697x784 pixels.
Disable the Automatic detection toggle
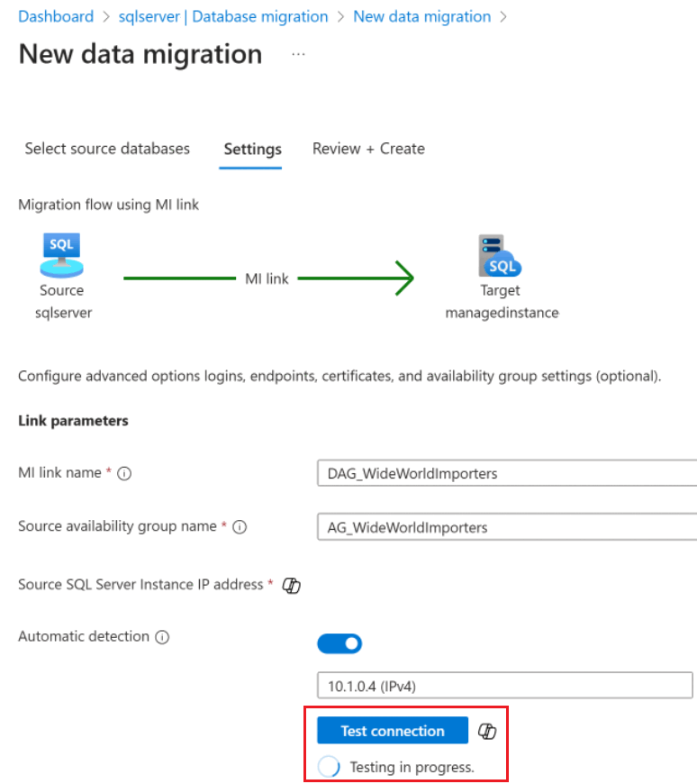(339, 643)
